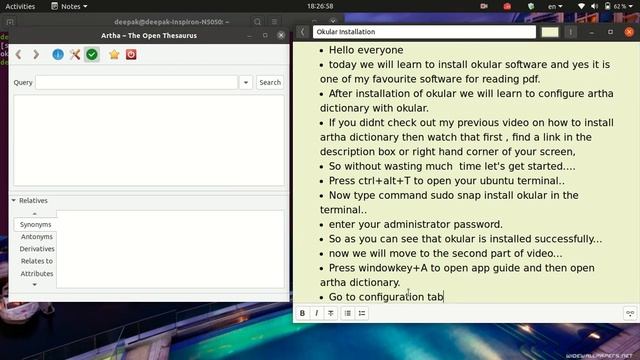640x360 pixels.
Task: Click the Artha definitions text area
Action: coord(149,140)
